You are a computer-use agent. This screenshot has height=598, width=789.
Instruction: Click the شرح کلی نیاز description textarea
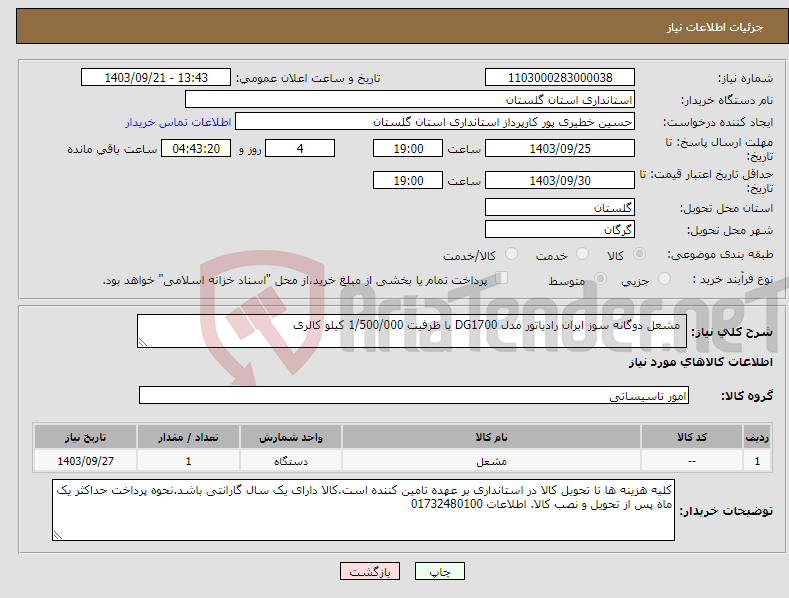tap(412, 331)
